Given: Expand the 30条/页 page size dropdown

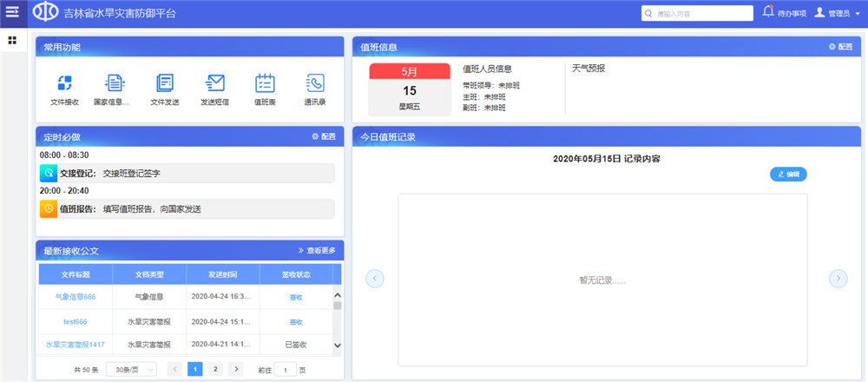Looking at the screenshot, I should (x=130, y=369).
